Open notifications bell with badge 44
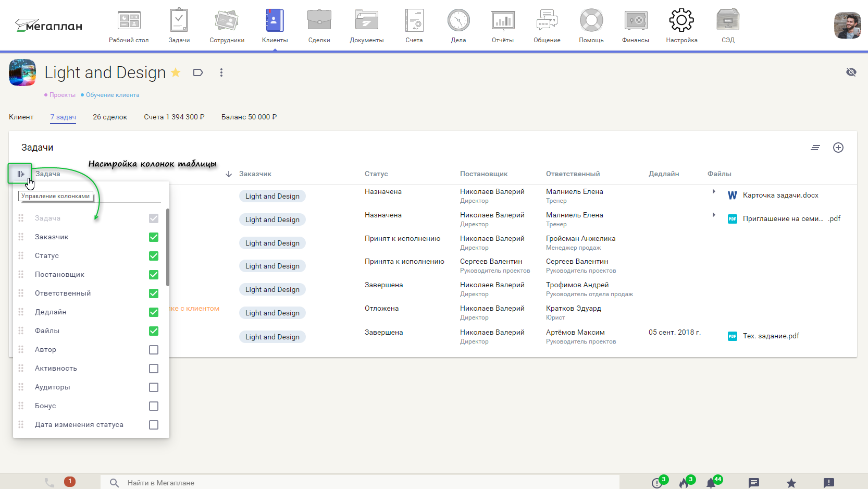Viewport: 868px width, 489px height. [711, 483]
